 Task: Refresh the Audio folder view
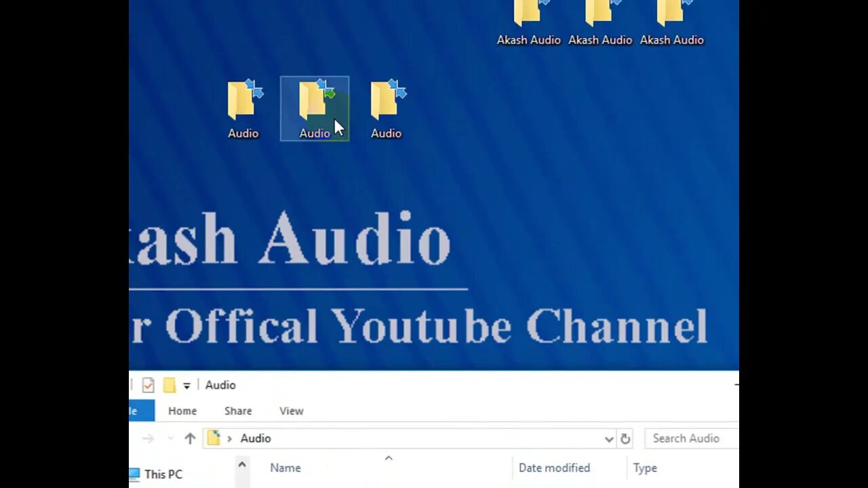[625, 439]
